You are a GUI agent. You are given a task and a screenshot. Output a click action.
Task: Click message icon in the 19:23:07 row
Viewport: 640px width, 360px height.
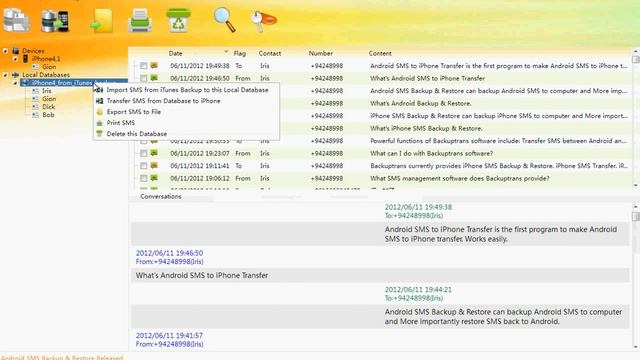(154, 153)
